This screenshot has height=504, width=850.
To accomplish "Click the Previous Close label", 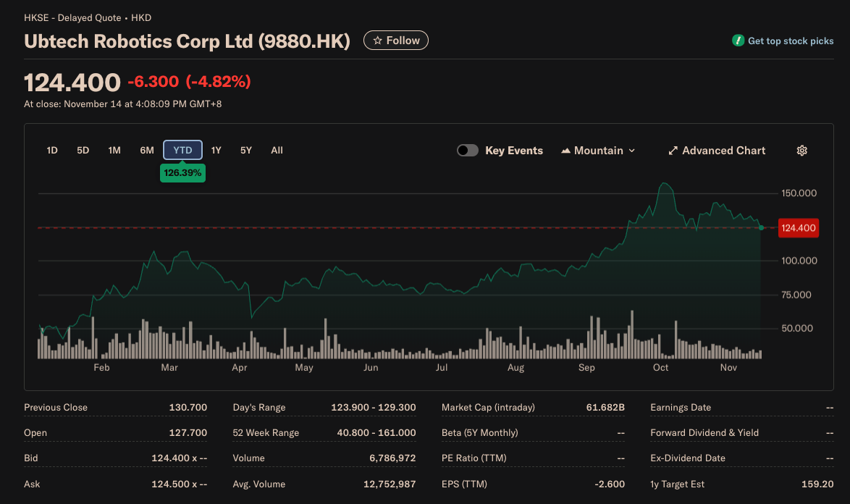I will (x=56, y=408).
